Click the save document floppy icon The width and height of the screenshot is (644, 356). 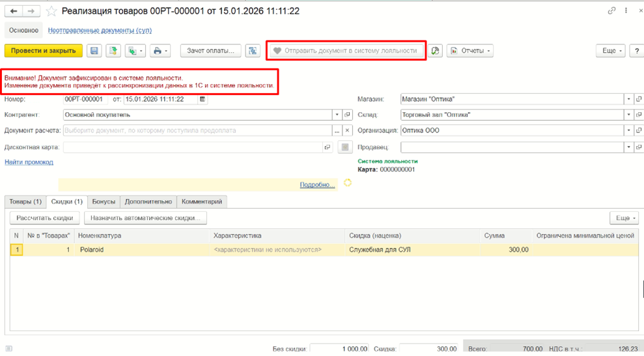[94, 51]
